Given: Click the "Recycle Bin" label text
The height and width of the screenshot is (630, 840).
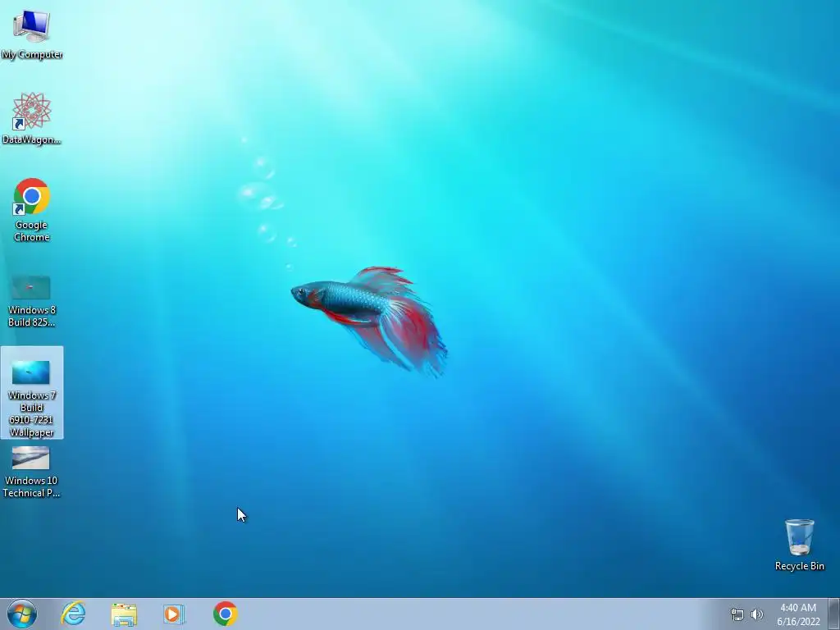Looking at the screenshot, I should [799, 566].
